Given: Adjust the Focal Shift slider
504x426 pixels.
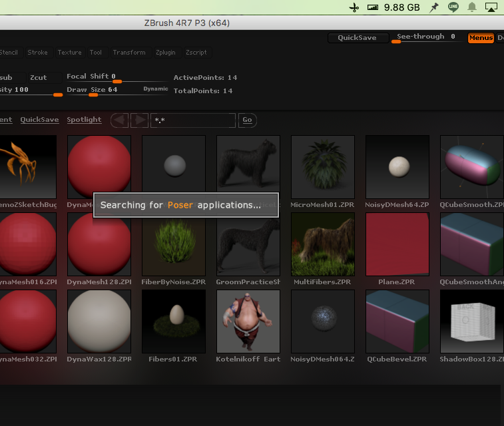Looking at the screenshot, I should (x=117, y=77).
